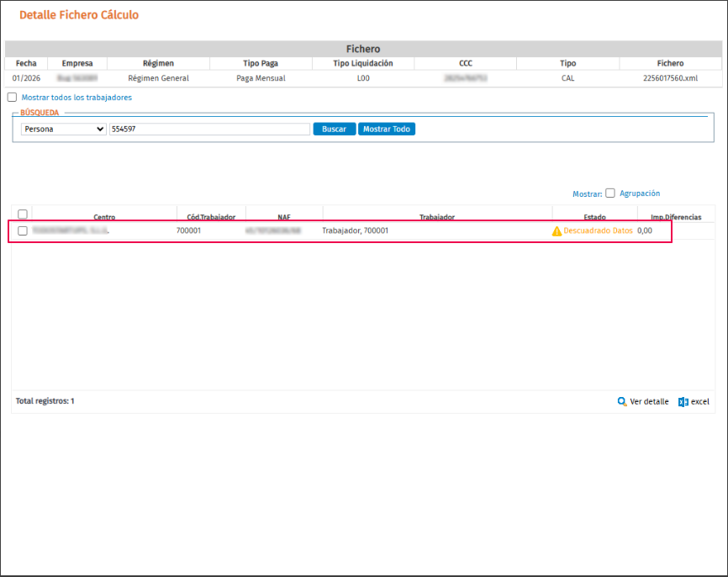Screen dimensions: 728x577
Task: Click the Ver detalle link text
Action: 649,402
